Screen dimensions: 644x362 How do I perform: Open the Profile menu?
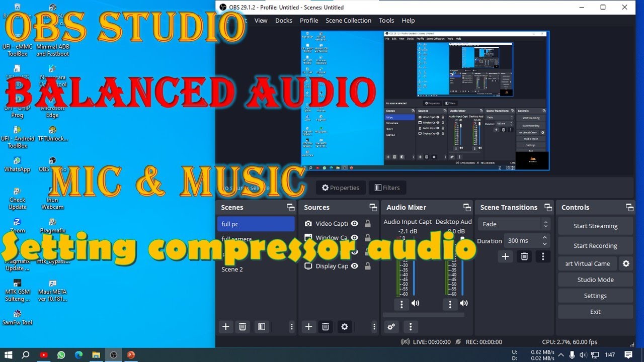pyautogui.click(x=309, y=21)
